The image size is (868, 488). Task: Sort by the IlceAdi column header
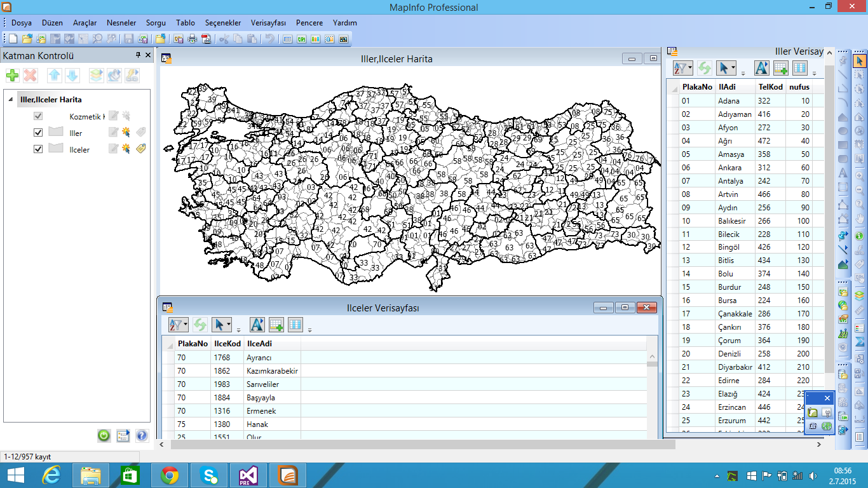271,343
